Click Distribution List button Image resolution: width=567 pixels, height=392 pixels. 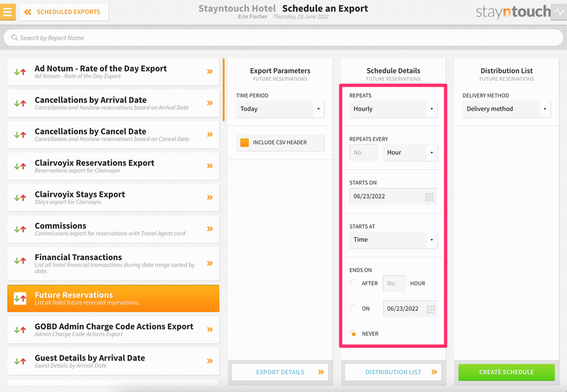(393, 372)
